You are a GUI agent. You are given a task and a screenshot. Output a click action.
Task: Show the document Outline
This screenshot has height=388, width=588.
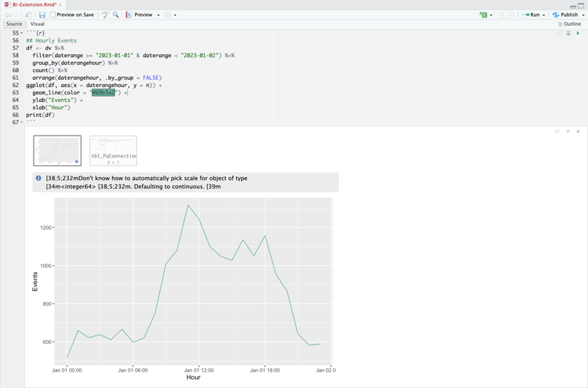(x=569, y=24)
